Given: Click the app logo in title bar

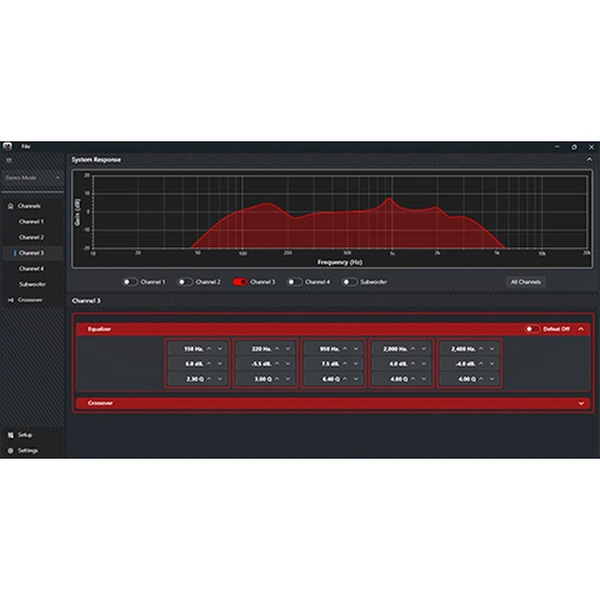Looking at the screenshot, I should [7, 146].
